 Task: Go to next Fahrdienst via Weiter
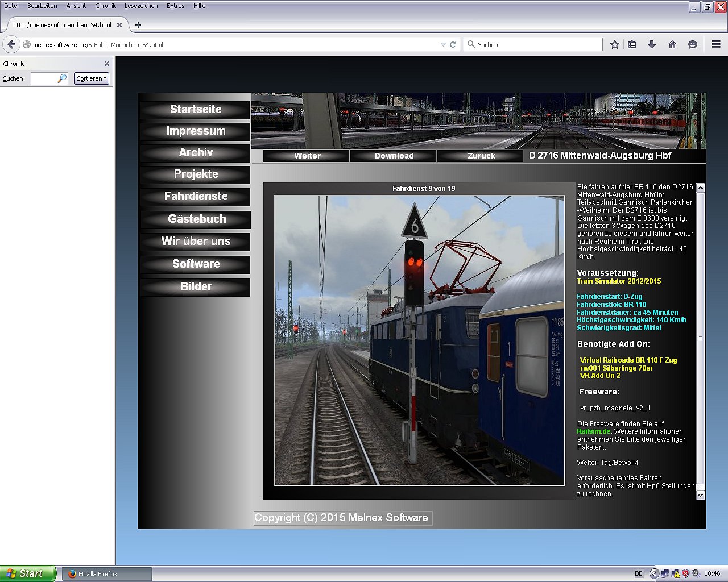point(307,156)
